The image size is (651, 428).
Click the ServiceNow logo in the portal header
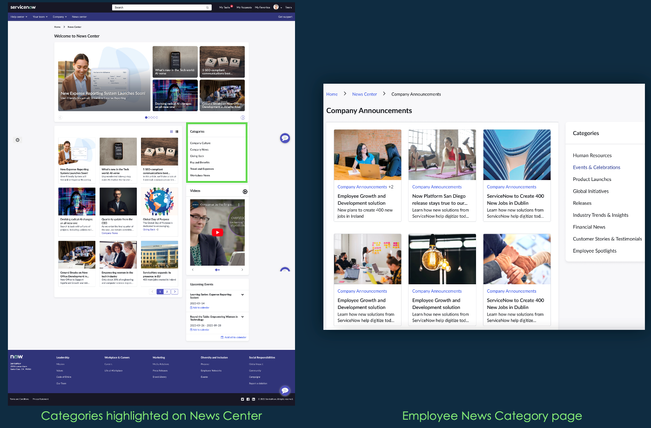[23, 7]
